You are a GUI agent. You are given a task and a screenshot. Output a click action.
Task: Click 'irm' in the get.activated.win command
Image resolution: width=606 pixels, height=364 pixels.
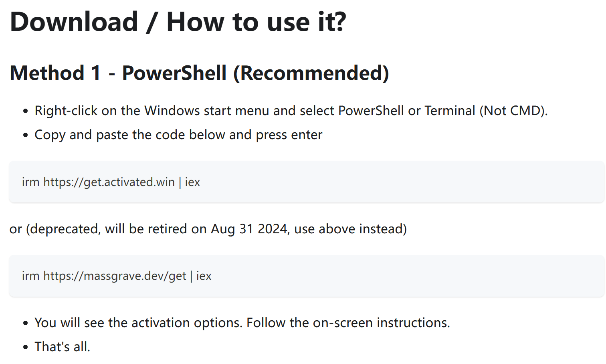[30, 182]
